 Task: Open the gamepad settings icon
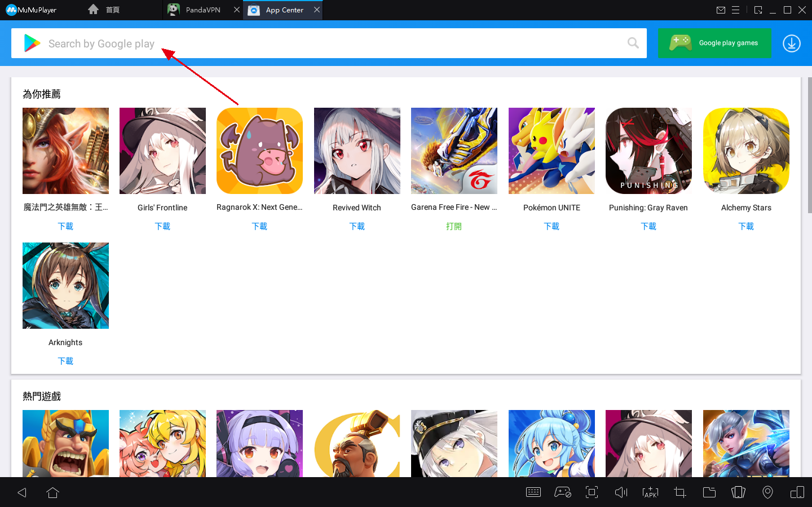coord(563,492)
